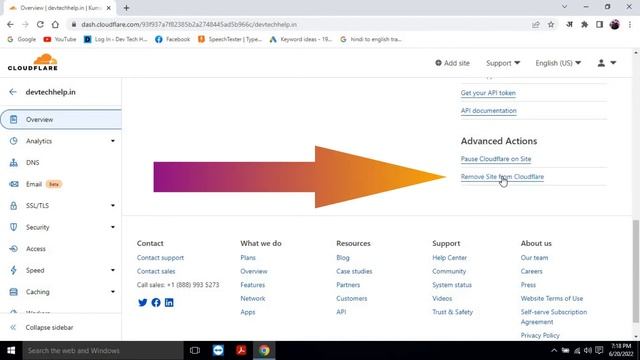
Task: Expand the Speed menu arrow
Action: coord(113,270)
